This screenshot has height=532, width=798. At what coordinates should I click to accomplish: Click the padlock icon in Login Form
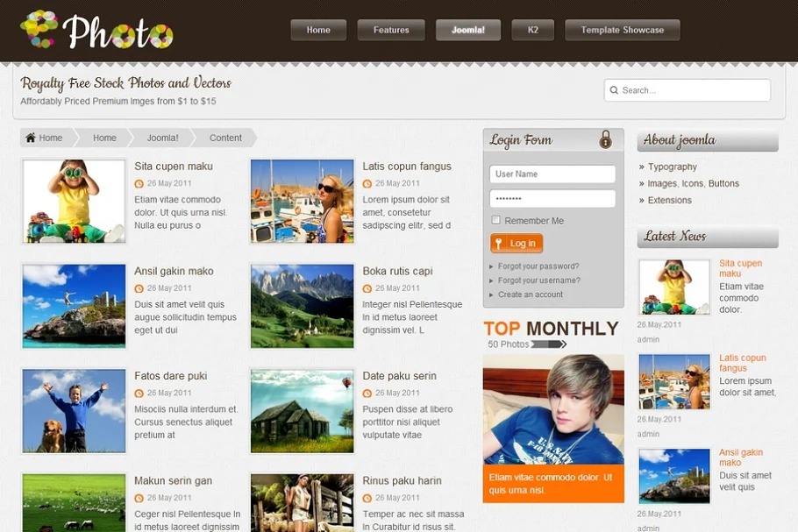click(x=605, y=139)
